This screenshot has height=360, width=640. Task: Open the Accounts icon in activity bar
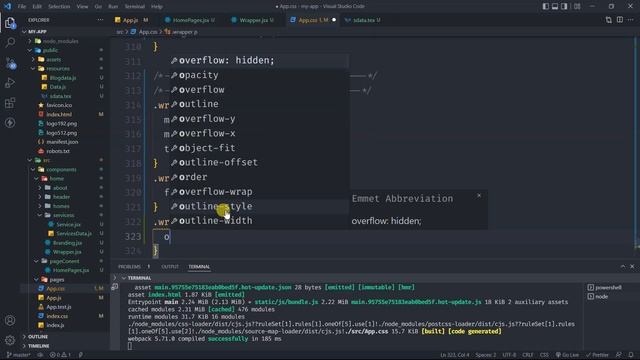tap(10, 320)
